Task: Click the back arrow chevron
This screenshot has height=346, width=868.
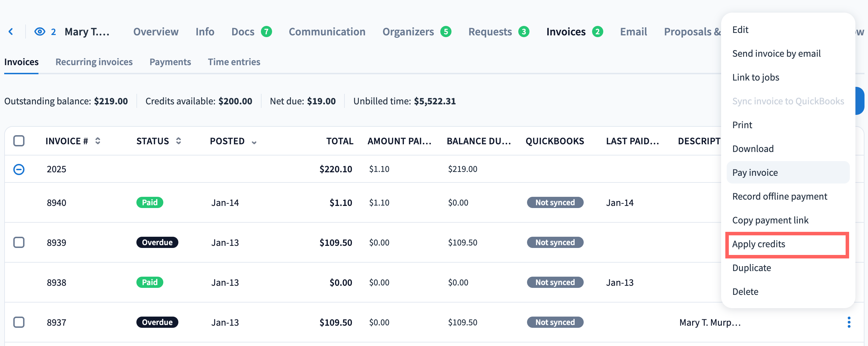Action: (11, 32)
